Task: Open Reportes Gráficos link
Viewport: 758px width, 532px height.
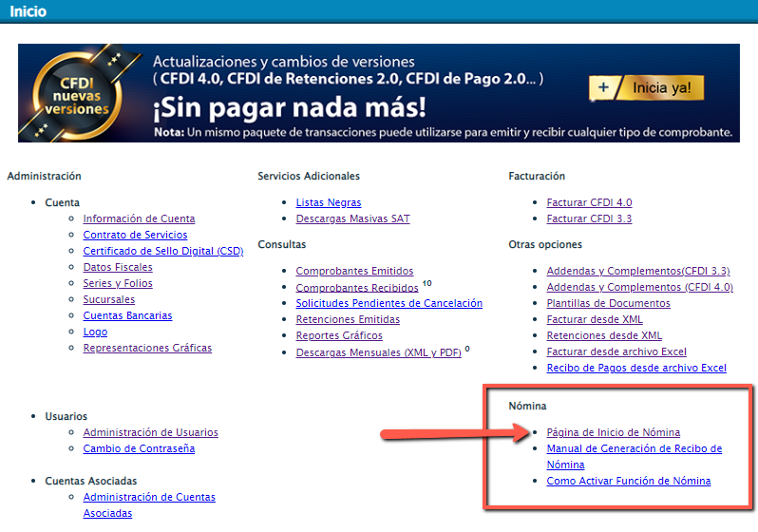Action: click(339, 335)
